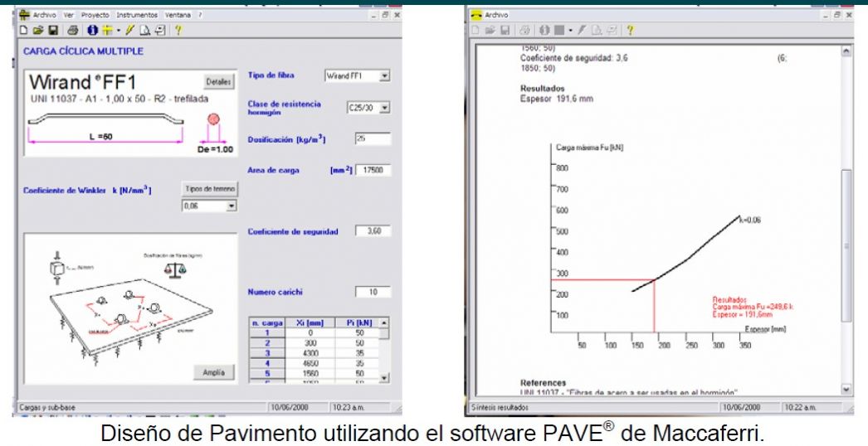Viewport: 868px width, 446px height.
Task: Click the Save floppy icon in left window
Action: 53,31
